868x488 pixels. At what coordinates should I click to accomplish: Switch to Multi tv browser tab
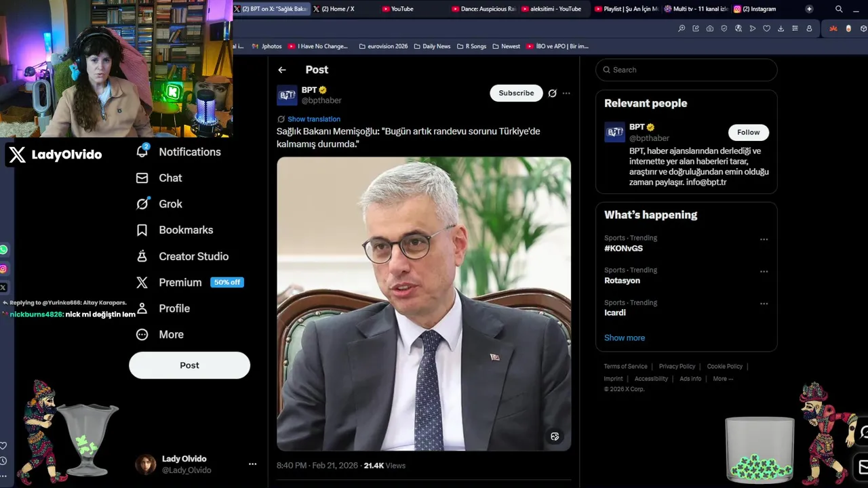coord(696,9)
